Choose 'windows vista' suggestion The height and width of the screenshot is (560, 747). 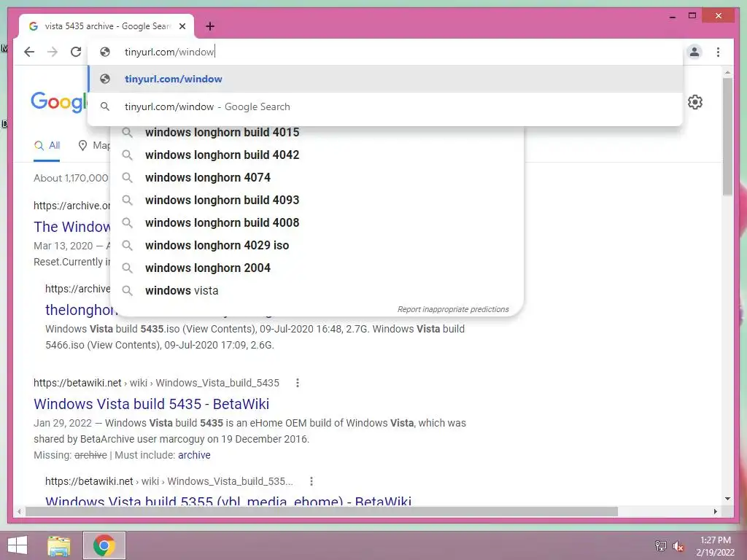click(317, 290)
